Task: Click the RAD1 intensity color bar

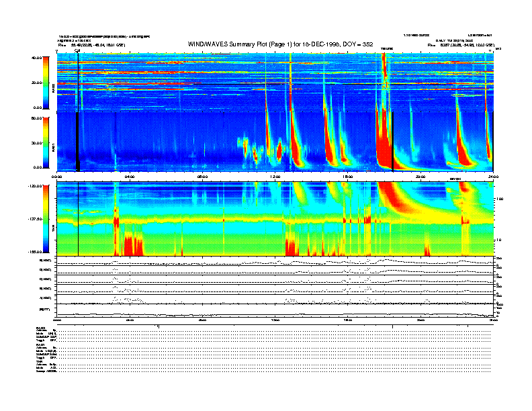Action: pos(46,143)
